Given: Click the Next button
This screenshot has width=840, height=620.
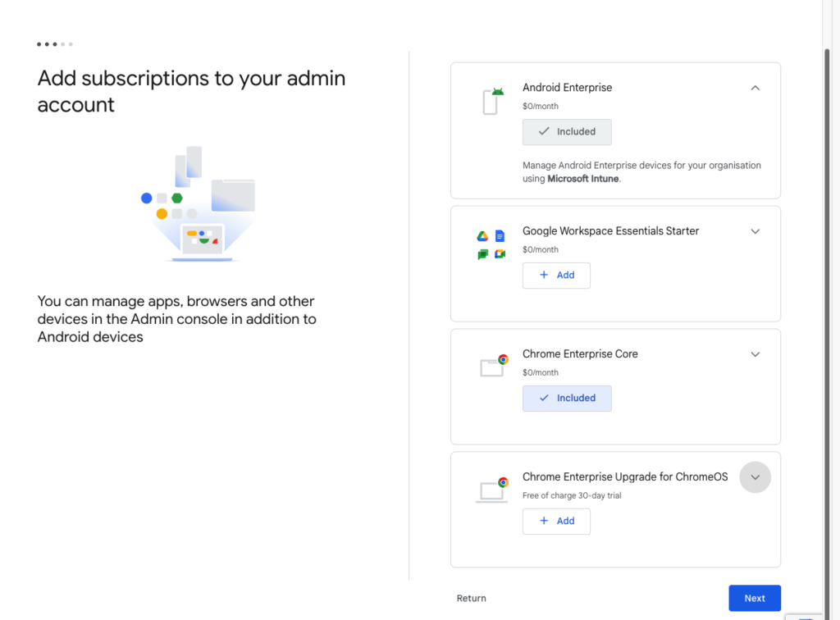Looking at the screenshot, I should (x=755, y=598).
